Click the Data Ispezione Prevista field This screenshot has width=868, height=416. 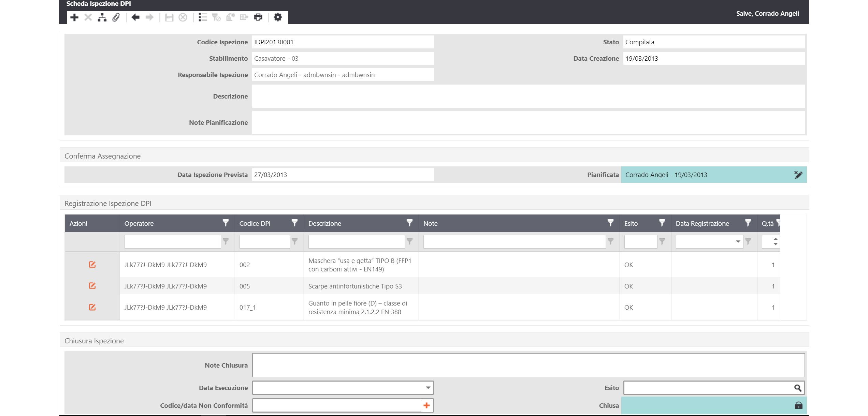pos(343,175)
